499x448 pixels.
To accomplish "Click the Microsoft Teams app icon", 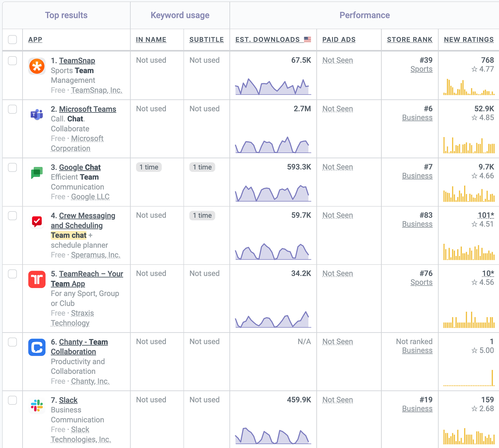I will tap(37, 115).
